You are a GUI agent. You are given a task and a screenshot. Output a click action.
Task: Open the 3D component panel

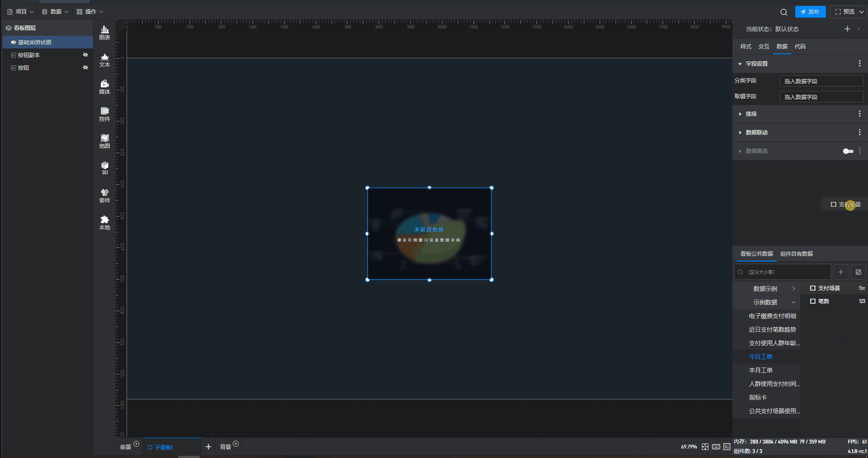click(104, 168)
